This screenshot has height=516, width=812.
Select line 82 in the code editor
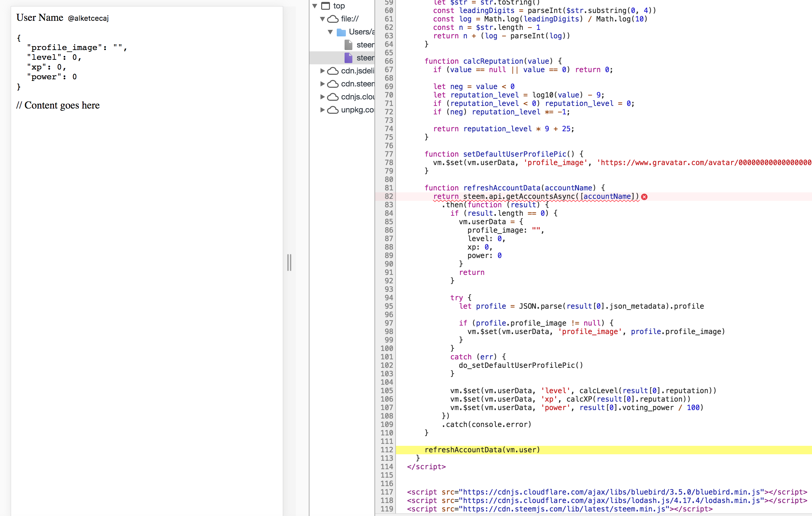[x=388, y=197]
